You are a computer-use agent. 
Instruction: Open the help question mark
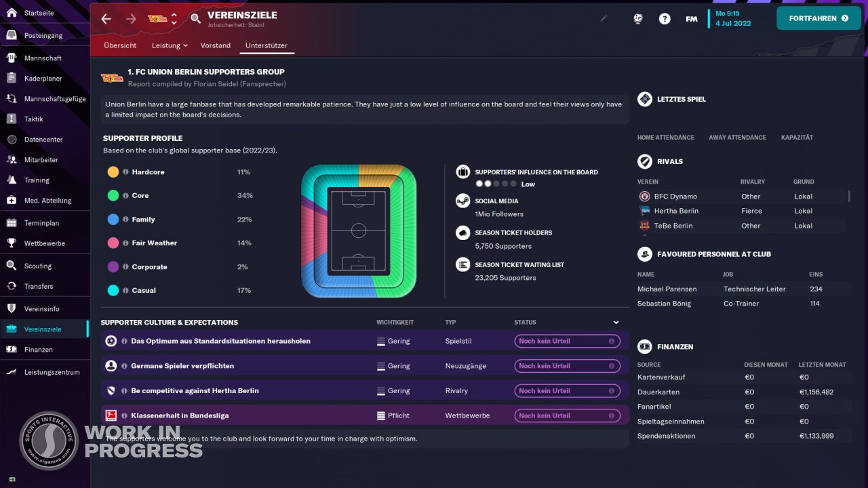tap(665, 19)
